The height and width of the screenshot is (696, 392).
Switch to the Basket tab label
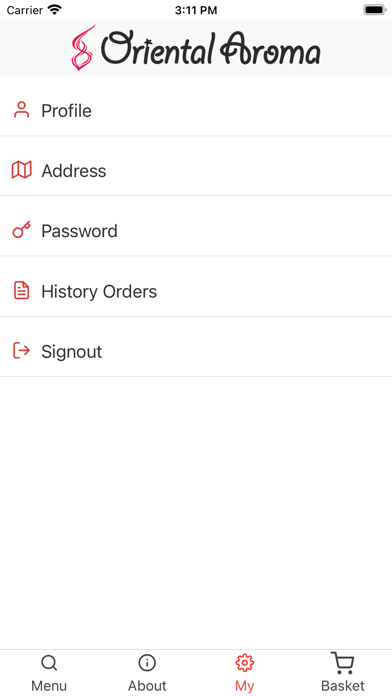(x=343, y=685)
